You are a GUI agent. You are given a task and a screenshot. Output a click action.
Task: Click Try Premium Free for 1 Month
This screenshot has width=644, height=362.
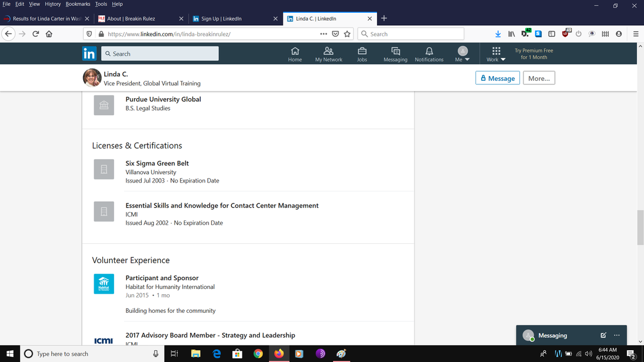(x=533, y=54)
